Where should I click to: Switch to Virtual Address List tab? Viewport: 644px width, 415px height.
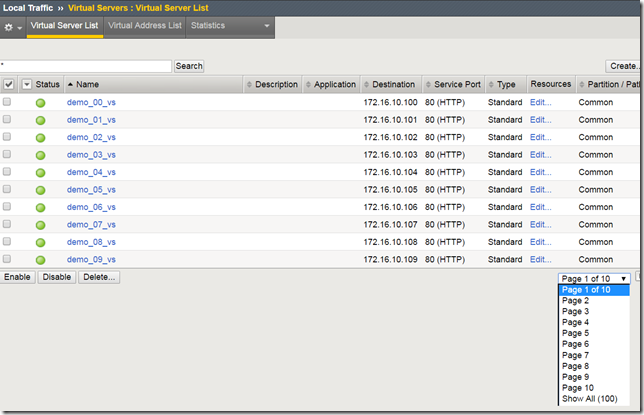click(x=145, y=25)
